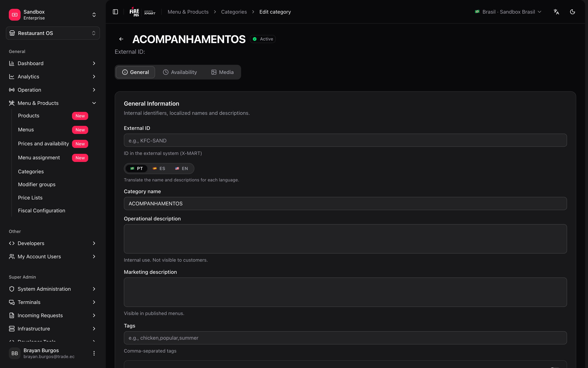This screenshot has height=368, width=588.
Task: Expand the Dashboard chevron
Action: tap(94, 63)
